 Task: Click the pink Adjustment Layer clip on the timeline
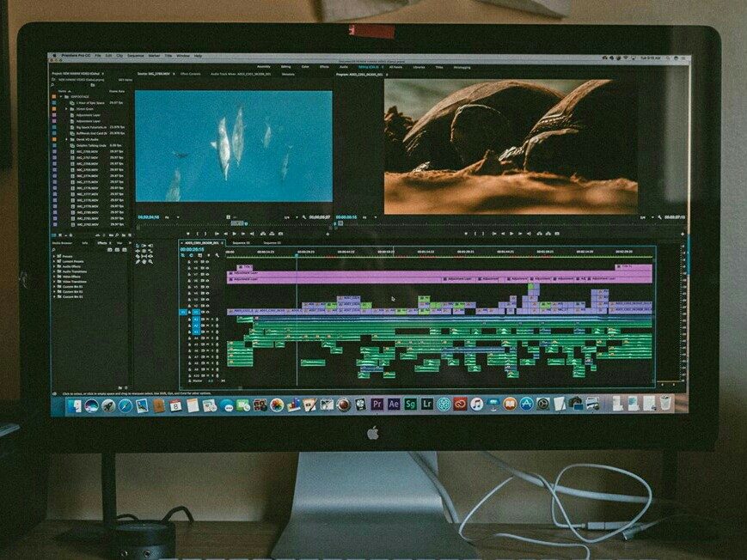(344, 278)
